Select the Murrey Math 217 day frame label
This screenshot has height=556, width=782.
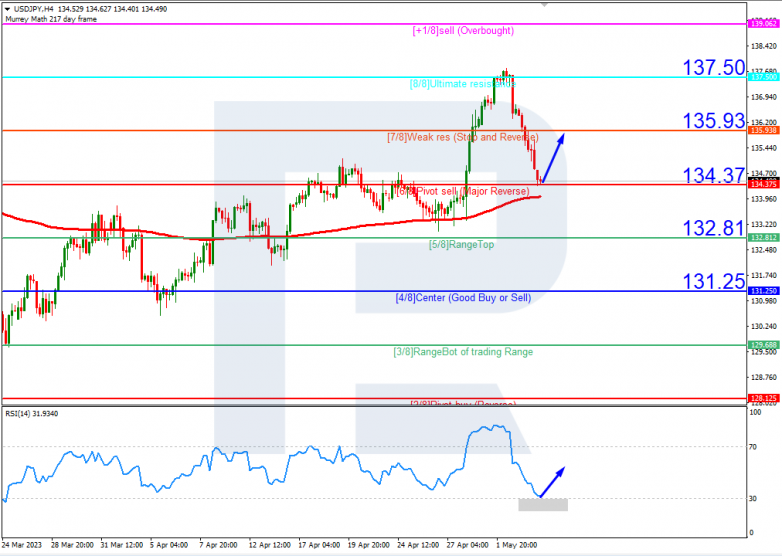pyautogui.click(x=51, y=19)
